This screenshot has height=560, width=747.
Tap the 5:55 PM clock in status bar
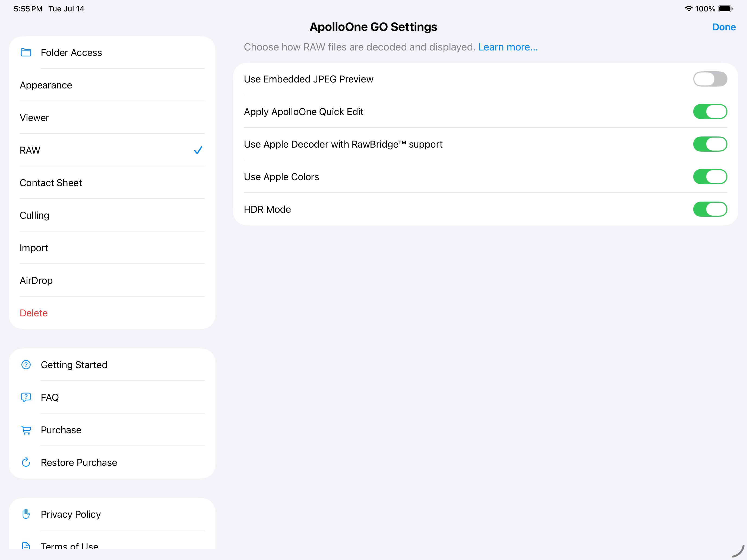pos(28,9)
